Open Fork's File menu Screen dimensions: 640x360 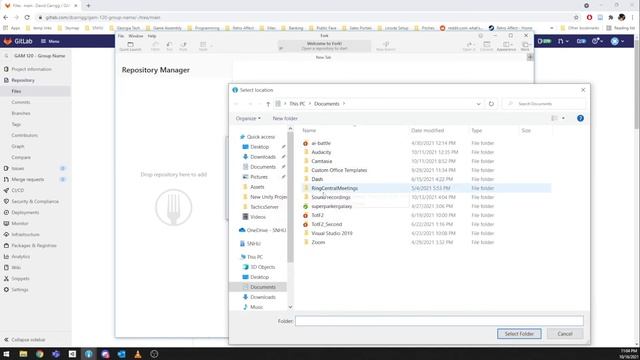coord(121,36)
